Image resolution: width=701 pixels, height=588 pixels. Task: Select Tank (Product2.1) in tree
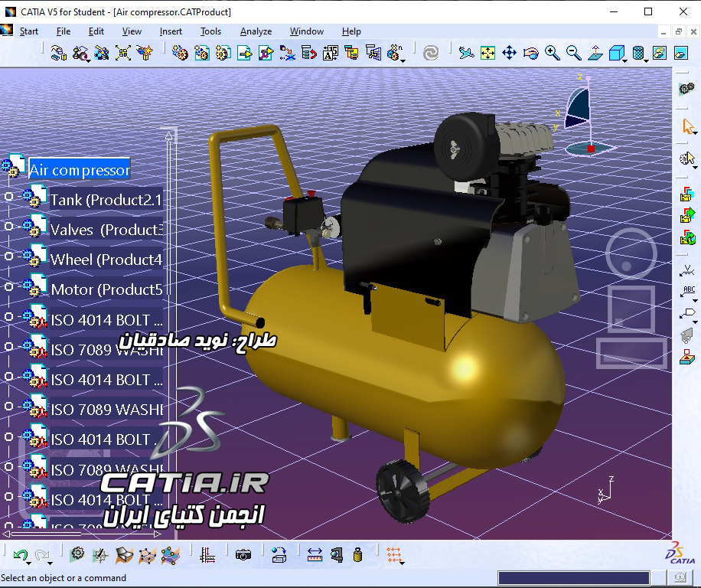(106, 200)
